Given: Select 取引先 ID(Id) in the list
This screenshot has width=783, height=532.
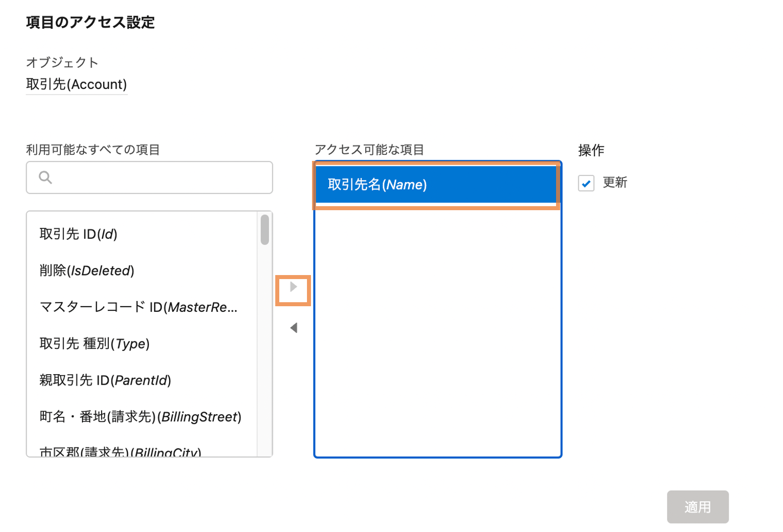Looking at the screenshot, I should pos(142,234).
